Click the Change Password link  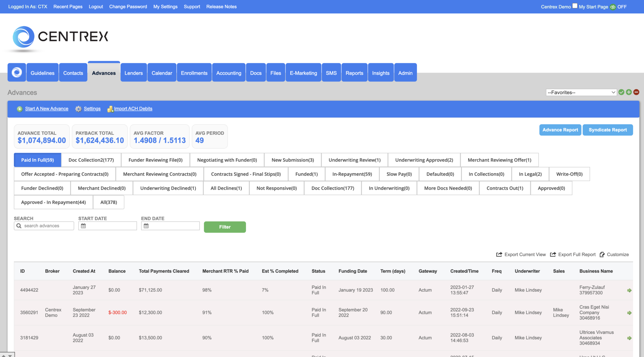(128, 7)
